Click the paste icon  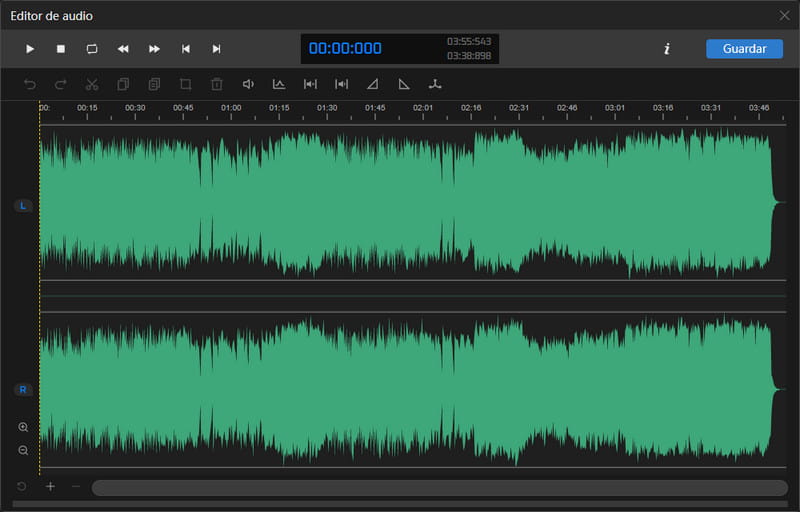(x=154, y=84)
